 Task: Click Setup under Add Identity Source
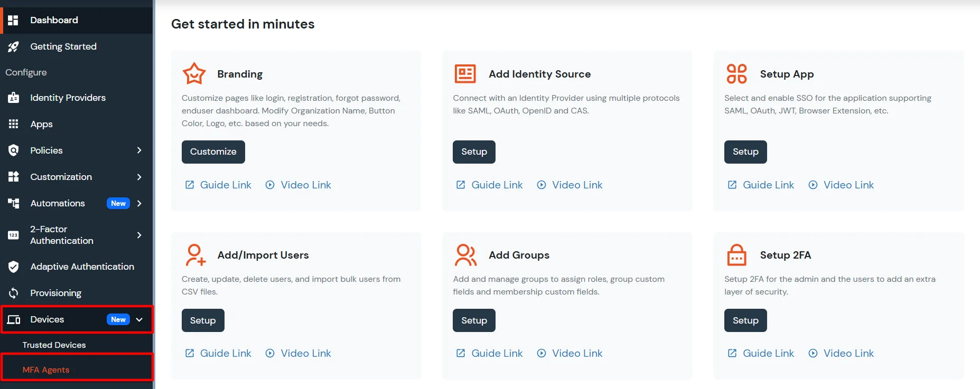(x=474, y=152)
